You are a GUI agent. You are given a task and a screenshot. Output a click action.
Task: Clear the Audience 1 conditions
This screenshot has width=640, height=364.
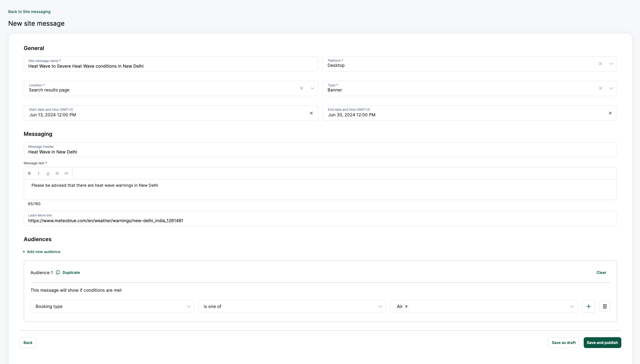601,272
